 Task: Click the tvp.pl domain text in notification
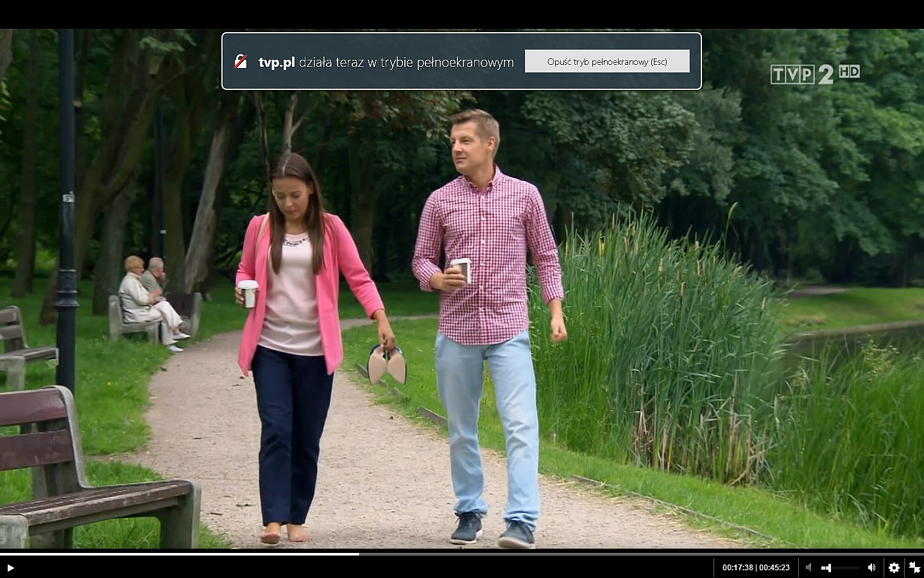pos(277,62)
